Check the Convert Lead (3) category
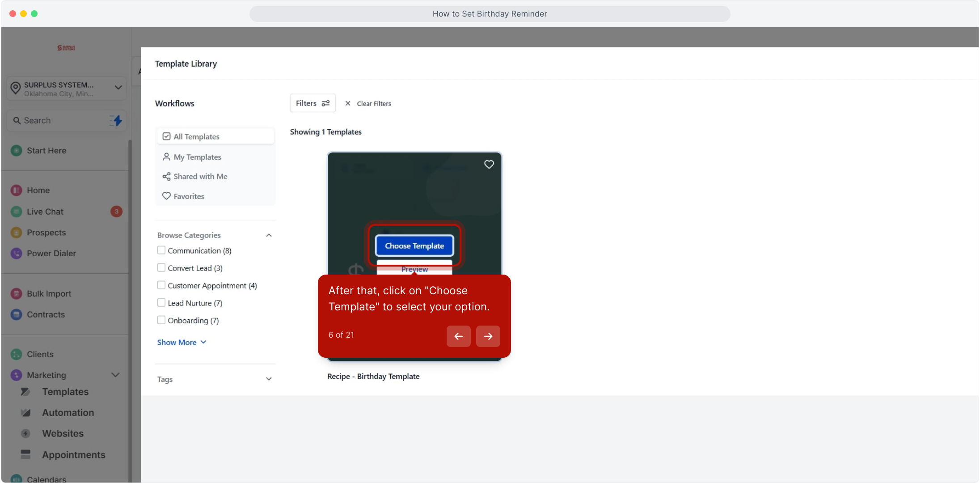980x483 pixels. (161, 268)
